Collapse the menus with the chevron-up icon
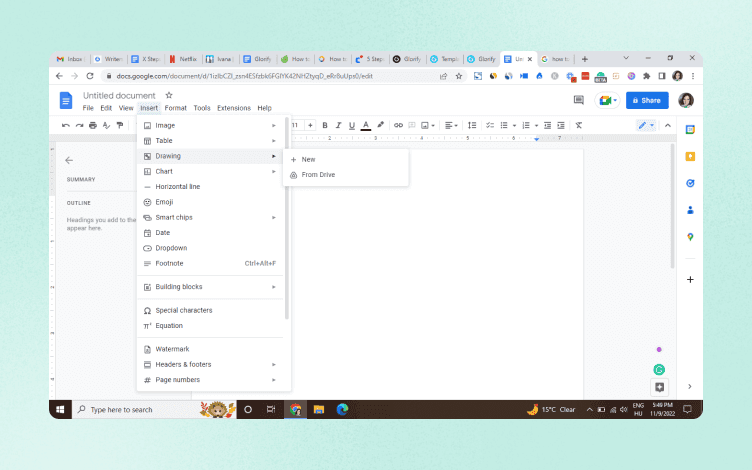Image resolution: width=752 pixels, height=470 pixels. tap(668, 126)
